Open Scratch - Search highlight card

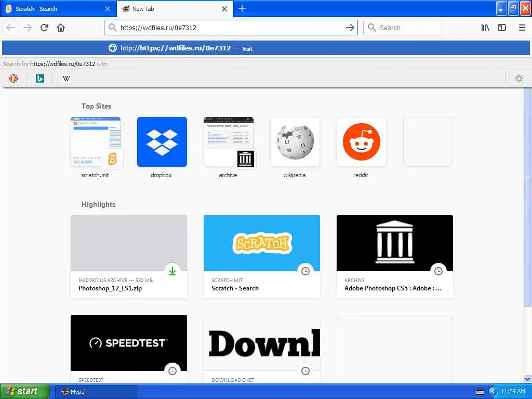[262, 257]
